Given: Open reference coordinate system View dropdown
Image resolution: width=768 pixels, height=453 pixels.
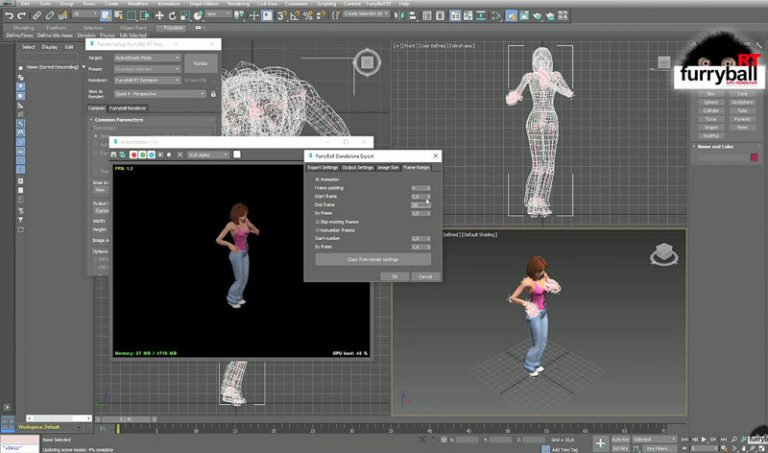Looking at the screenshot, I should pyautogui.click(x=218, y=14).
